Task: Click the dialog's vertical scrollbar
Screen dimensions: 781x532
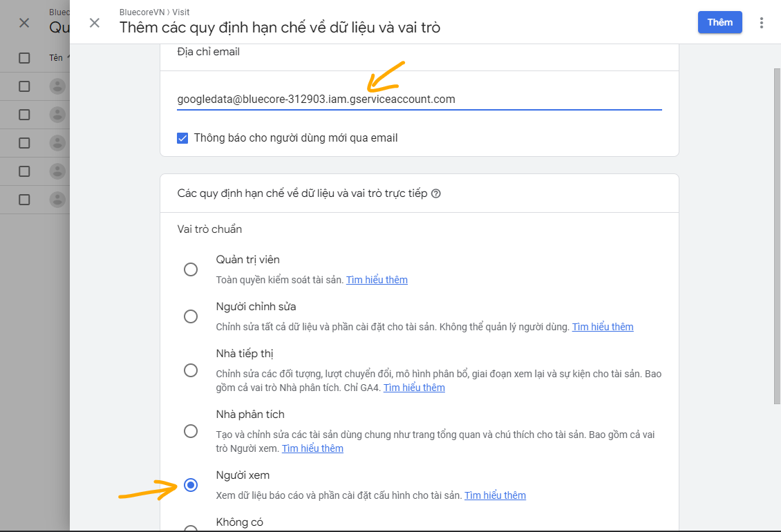Action: point(776,235)
